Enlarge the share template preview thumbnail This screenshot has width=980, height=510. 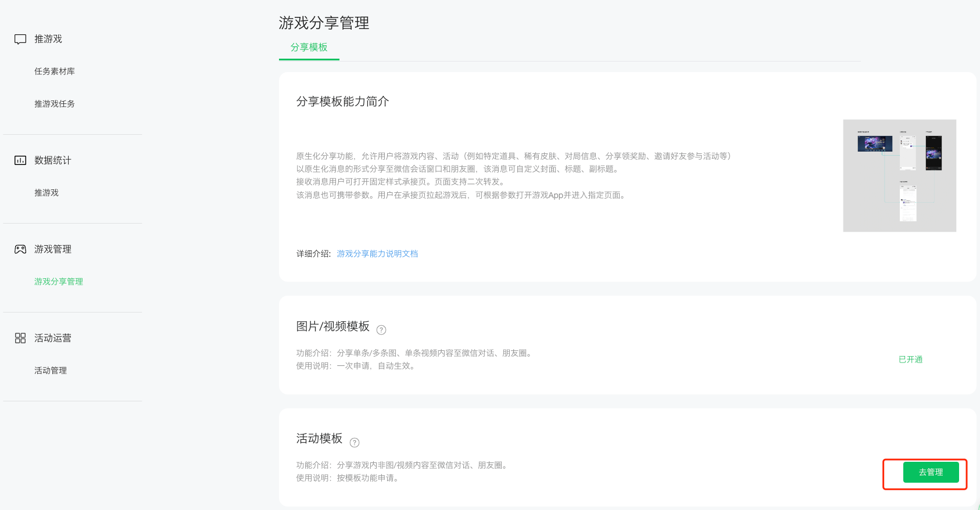899,175
